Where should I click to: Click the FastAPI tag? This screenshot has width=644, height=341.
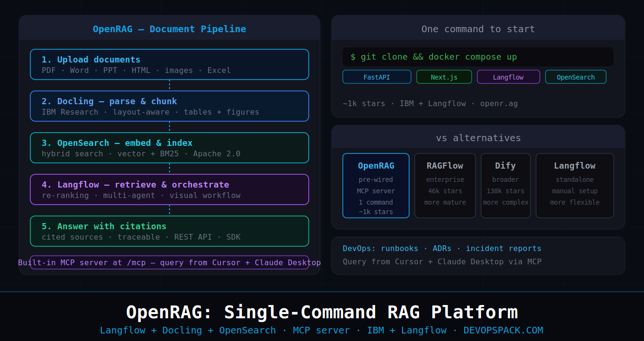pos(377,77)
